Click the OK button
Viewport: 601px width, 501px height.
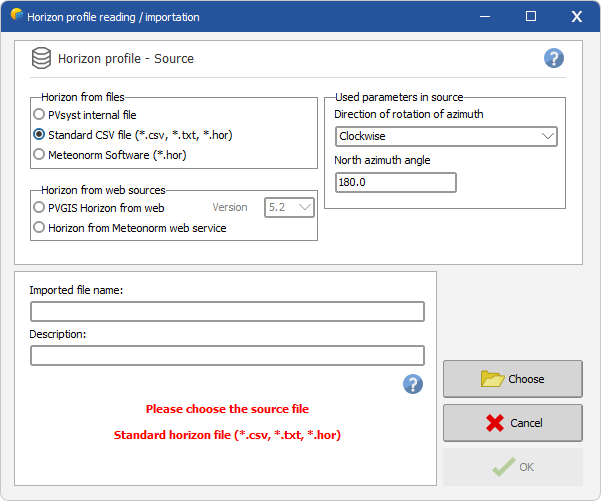pos(513,467)
